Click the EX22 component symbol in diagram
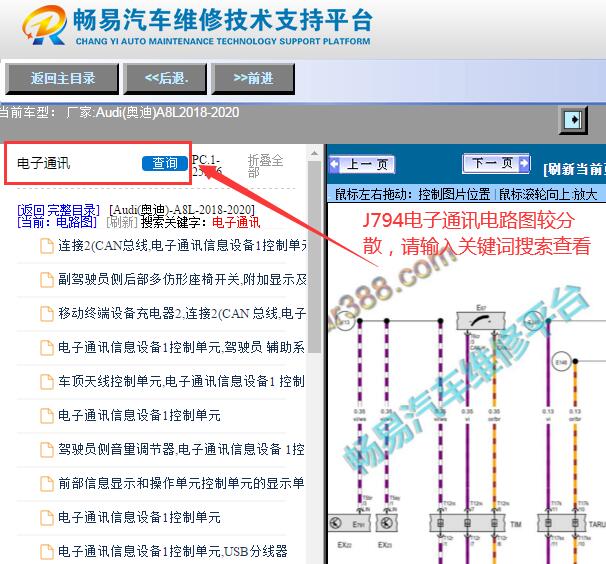This screenshot has height=564, width=606. pos(349,523)
